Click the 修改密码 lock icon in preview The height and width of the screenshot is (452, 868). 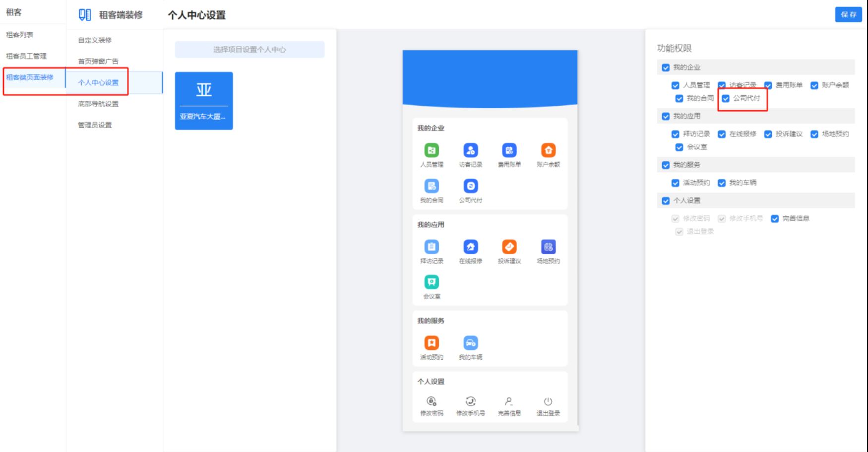432,401
